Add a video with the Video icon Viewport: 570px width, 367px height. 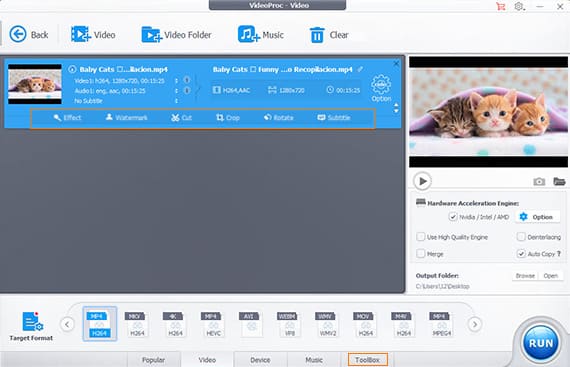tap(93, 35)
